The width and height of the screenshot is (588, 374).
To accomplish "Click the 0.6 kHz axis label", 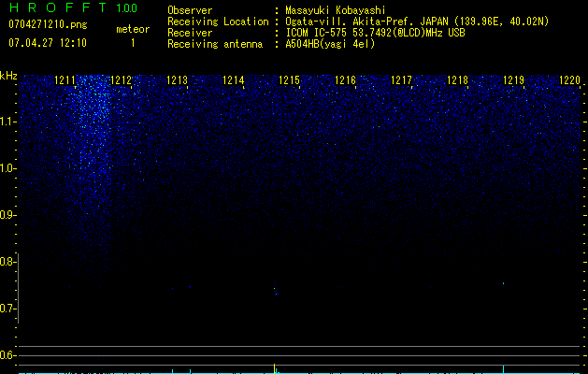I will 8,355.
